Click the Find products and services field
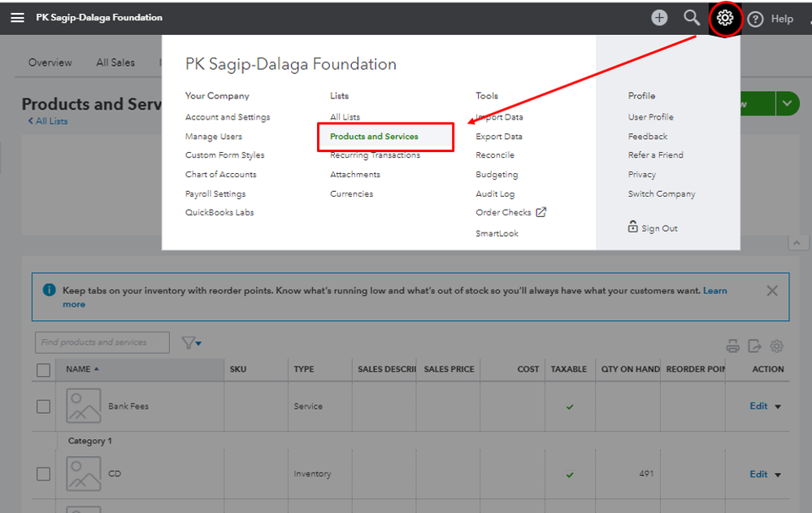 coord(102,342)
